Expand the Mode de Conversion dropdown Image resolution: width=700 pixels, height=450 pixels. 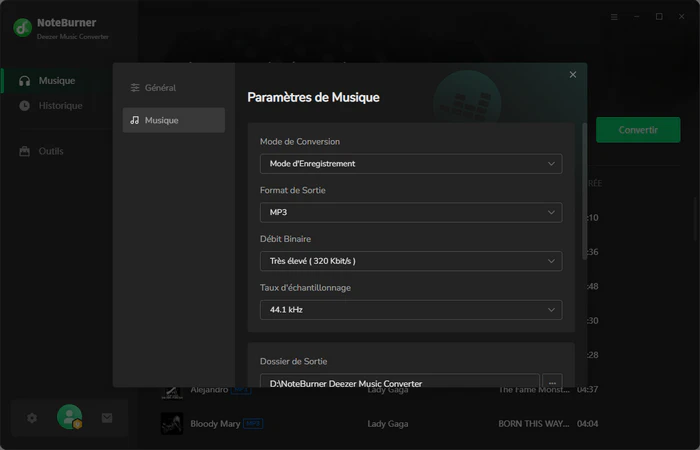click(411, 164)
